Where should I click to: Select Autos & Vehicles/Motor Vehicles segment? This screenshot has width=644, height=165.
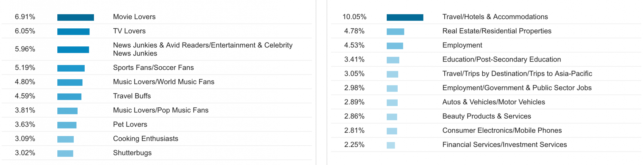(494, 102)
